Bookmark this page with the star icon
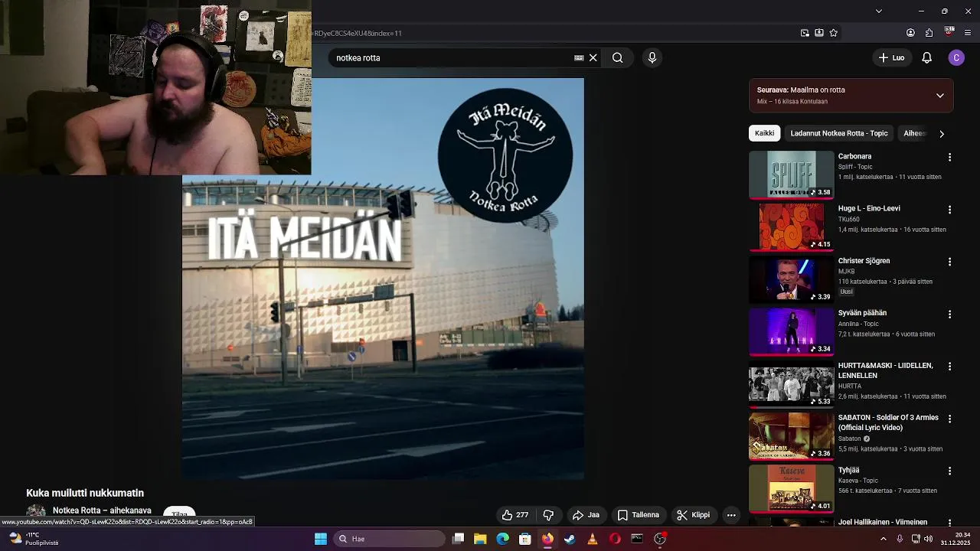This screenshot has width=980, height=551. (834, 33)
